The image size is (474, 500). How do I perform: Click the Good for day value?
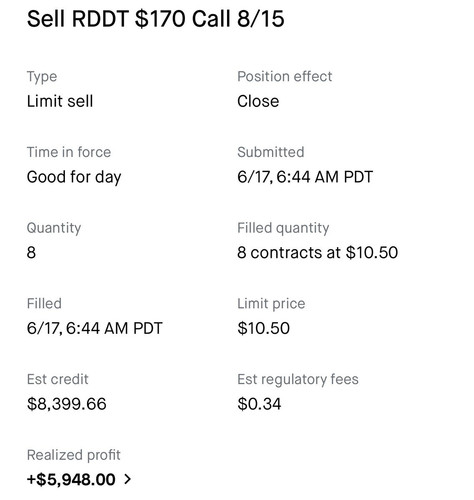(74, 177)
